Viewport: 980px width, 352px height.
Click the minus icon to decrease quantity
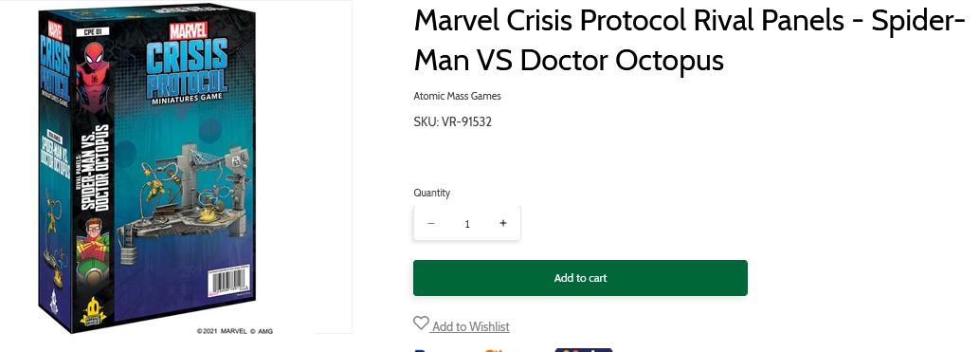pos(430,223)
